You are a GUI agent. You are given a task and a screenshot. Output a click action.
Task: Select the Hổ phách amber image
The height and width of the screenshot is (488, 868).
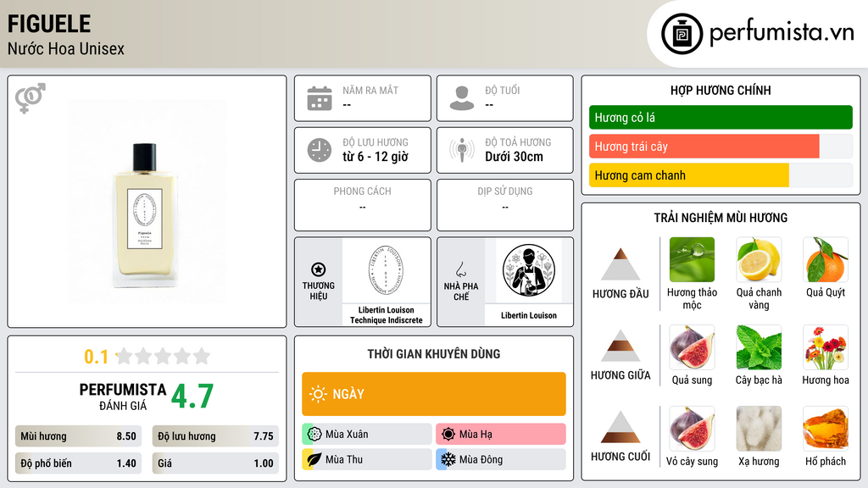[x=826, y=429]
